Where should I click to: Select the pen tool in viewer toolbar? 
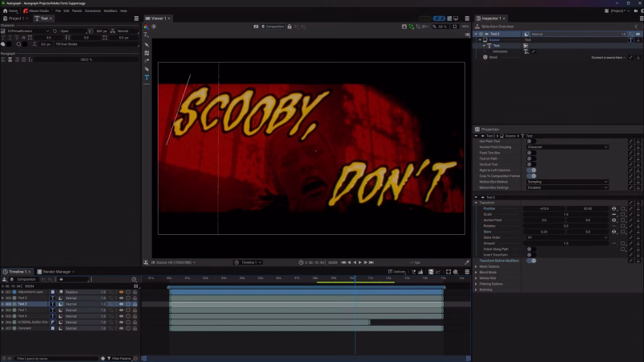coord(147,69)
